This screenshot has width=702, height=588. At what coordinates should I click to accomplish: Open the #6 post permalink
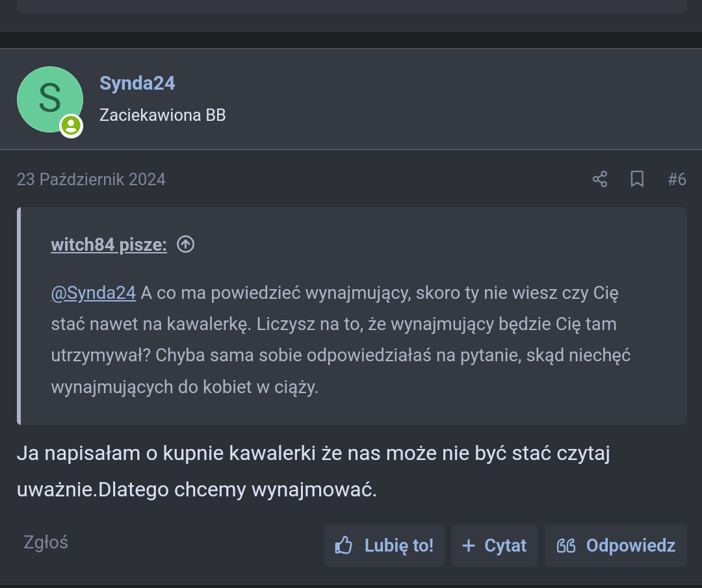click(677, 179)
